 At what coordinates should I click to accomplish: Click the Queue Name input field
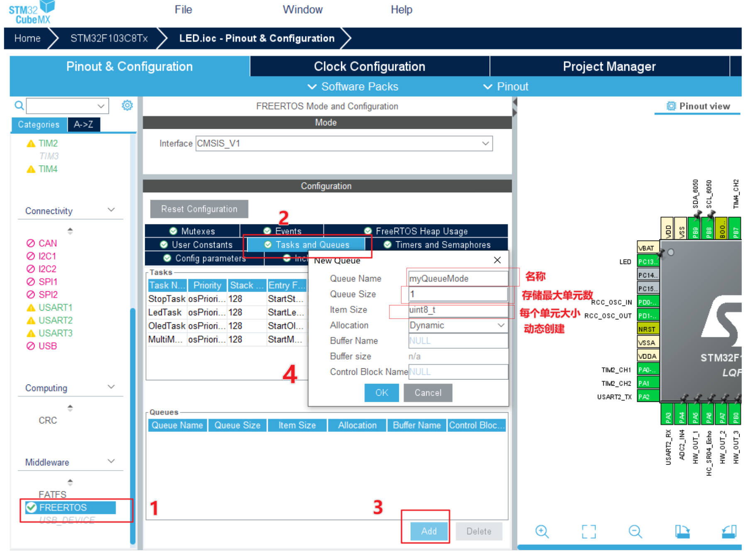[x=458, y=278]
